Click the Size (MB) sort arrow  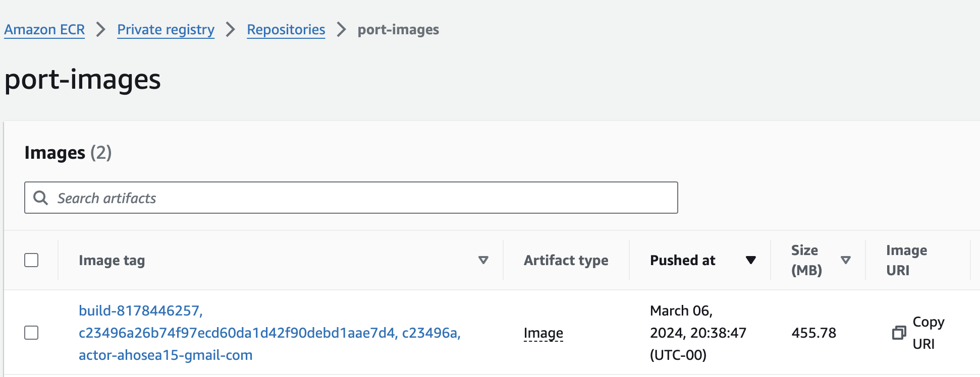point(846,260)
